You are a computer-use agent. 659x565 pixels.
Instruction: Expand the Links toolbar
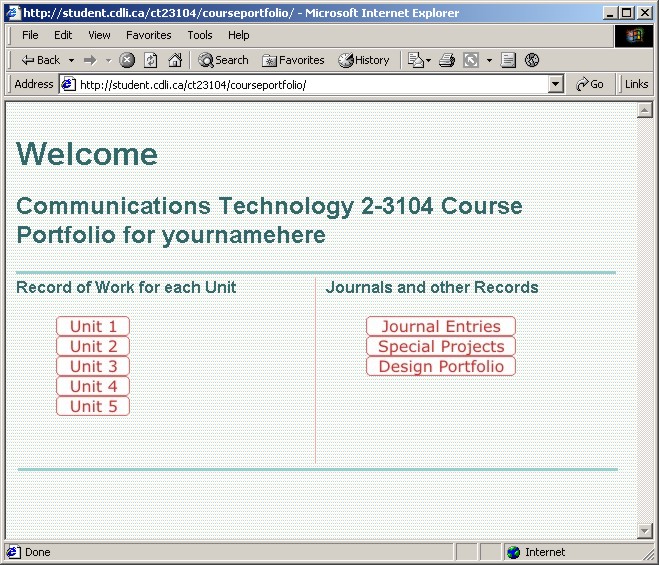(x=636, y=84)
